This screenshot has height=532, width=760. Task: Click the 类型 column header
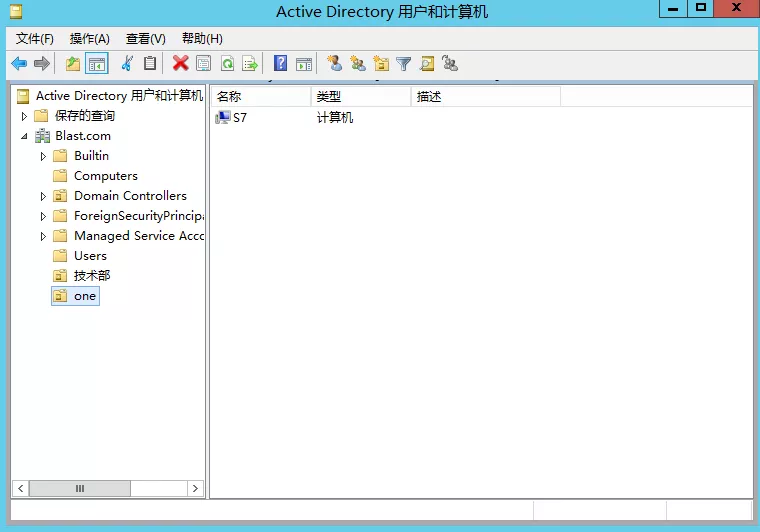coord(360,97)
